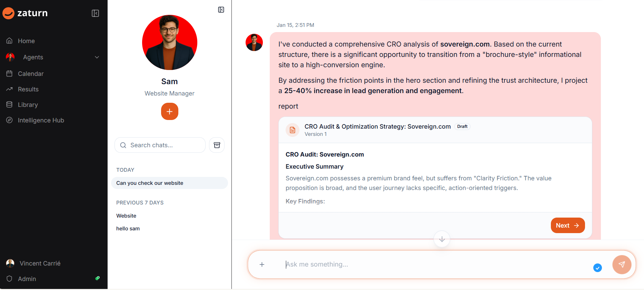Image resolution: width=644 pixels, height=290 pixels.
Task: Click the send message paper plane
Action: pos(622,264)
